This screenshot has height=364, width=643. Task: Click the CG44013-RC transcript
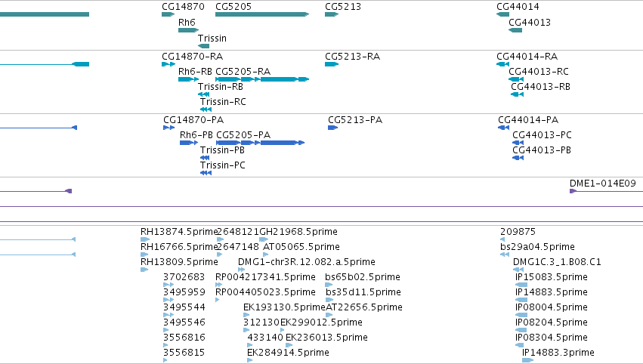[516, 79]
